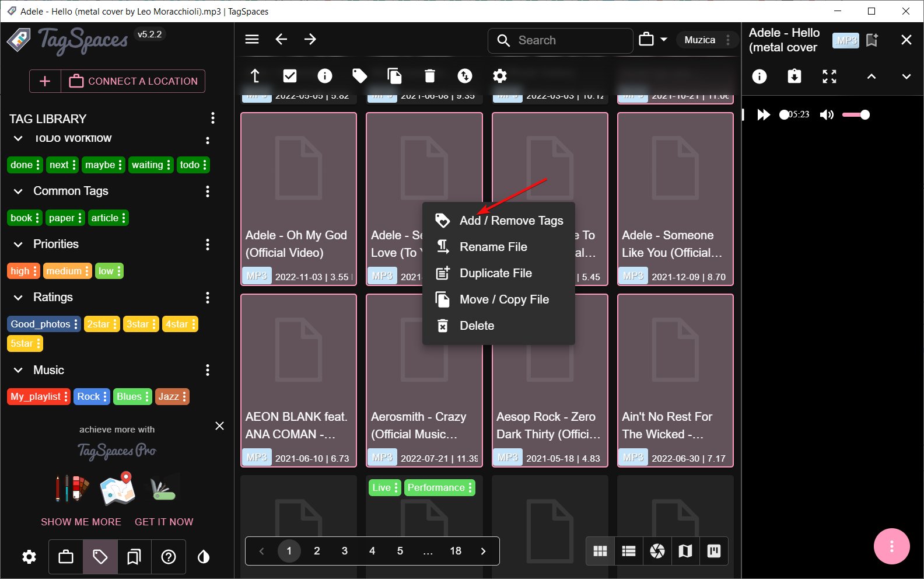Toggle select all files checkbox

290,76
